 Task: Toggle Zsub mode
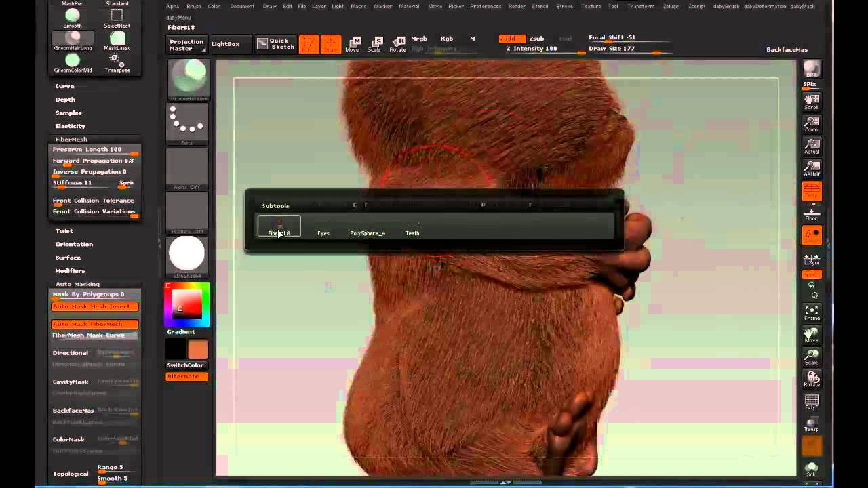coord(537,39)
